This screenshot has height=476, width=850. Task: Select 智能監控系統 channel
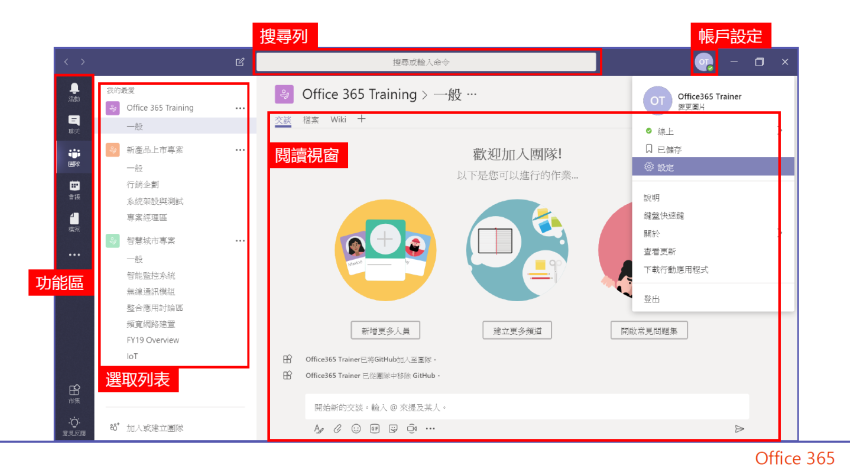coord(151,275)
